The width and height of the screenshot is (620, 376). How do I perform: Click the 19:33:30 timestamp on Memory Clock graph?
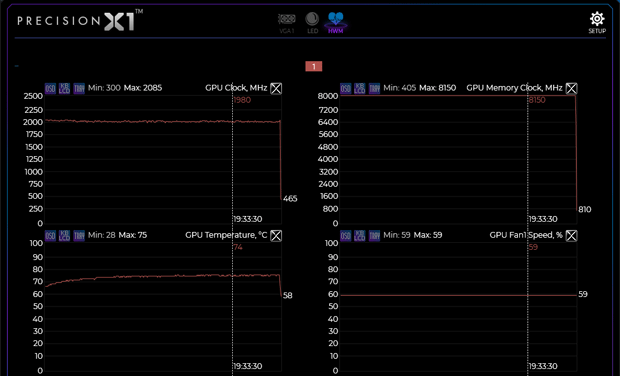point(543,219)
